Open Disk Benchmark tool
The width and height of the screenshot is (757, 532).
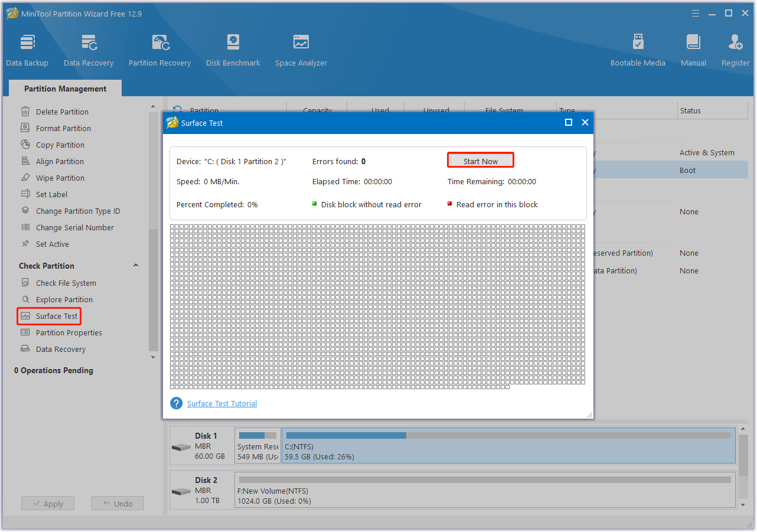(233, 50)
